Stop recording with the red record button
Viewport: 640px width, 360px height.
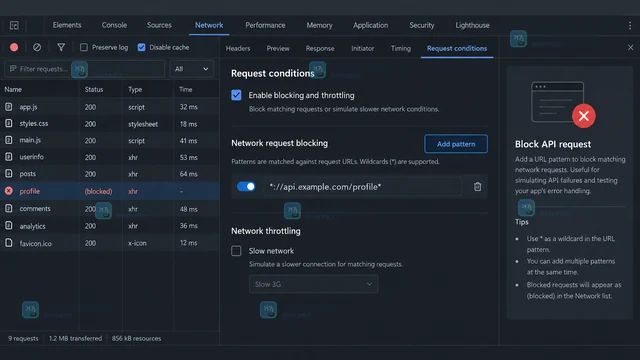coord(14,47)
